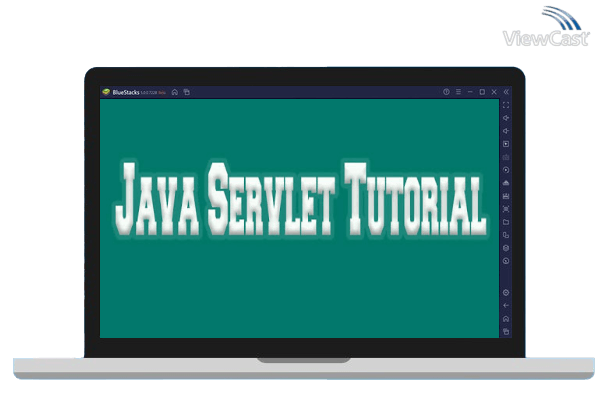Click the lower volume speaker icon
This screenshot has height=414, width=602.
(506, 131)
